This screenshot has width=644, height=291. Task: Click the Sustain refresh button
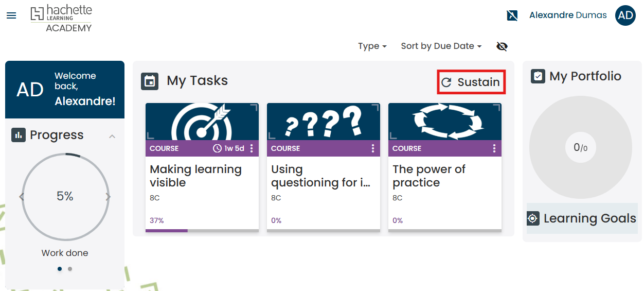(x=471, y=82)
